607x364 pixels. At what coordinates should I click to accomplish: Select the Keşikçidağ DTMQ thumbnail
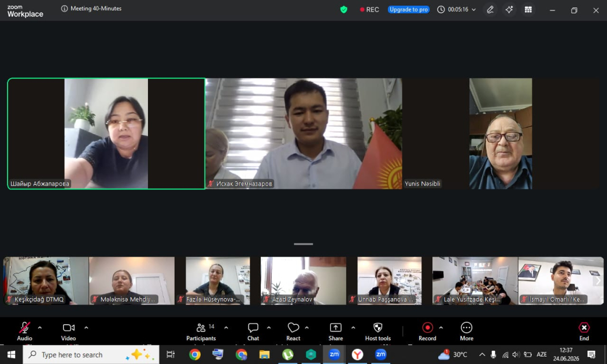(x=46, y=281)
